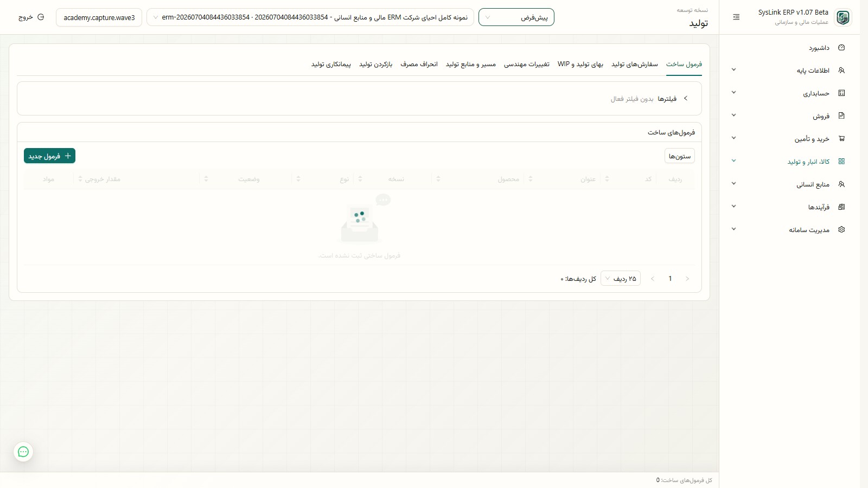868x488 pixels.
Task: Click the فروش sales document icon
Action: pyautogui.click(x=841, y=116)
